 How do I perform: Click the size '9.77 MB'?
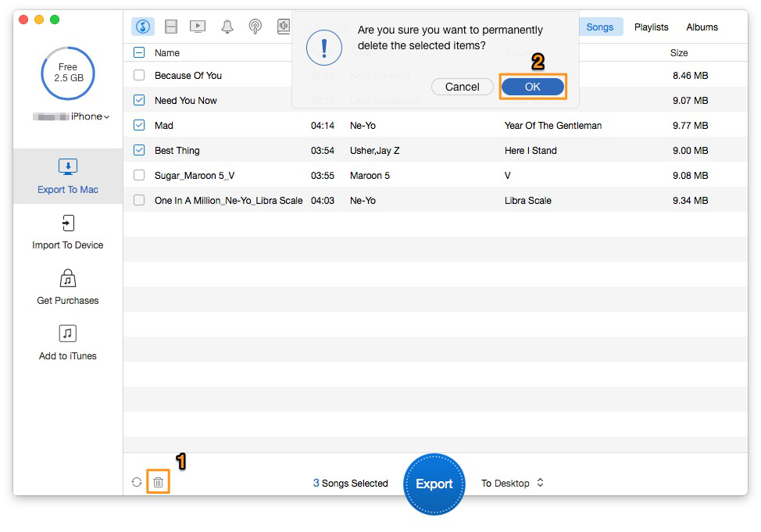click(x=690, y=126)
